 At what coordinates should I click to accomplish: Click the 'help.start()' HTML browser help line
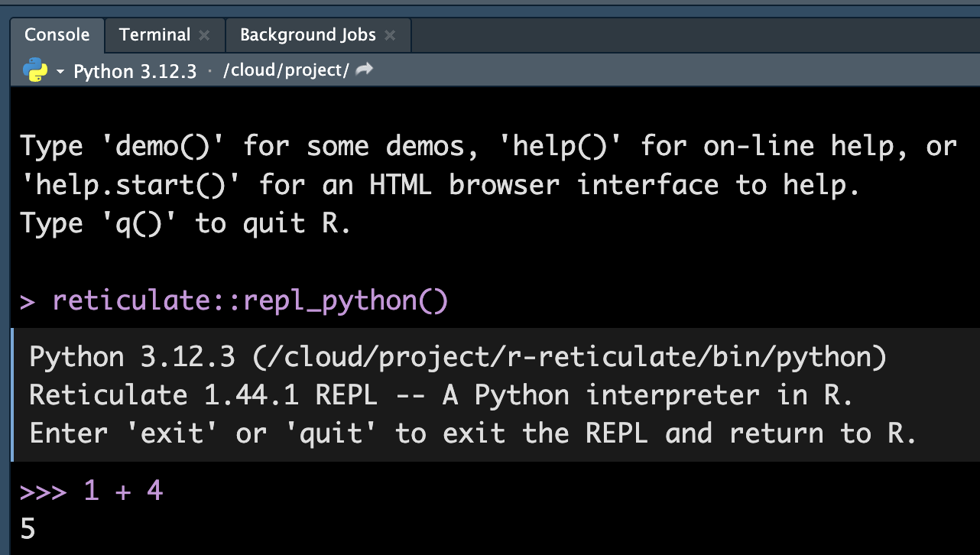pos(440,184)
